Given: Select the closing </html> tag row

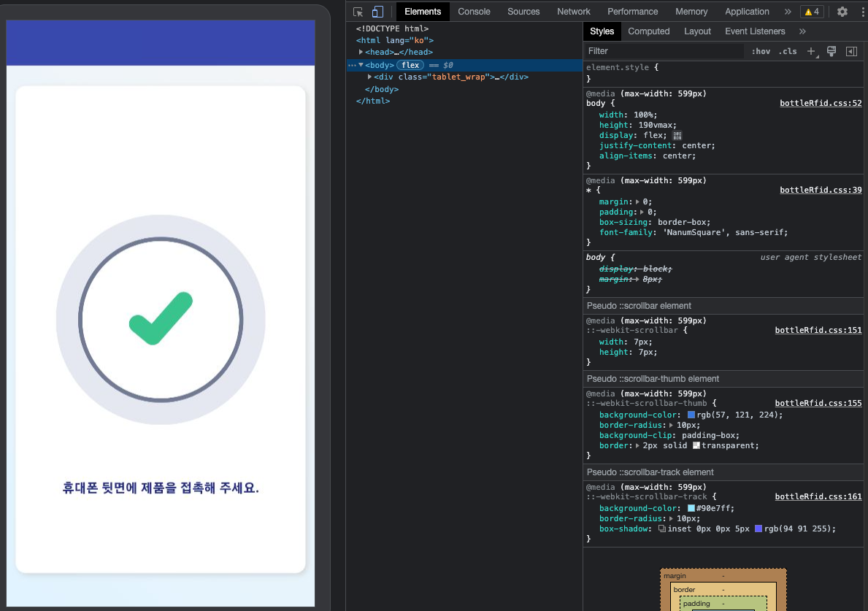Looking at the screenshot, I should click(373, 101).
